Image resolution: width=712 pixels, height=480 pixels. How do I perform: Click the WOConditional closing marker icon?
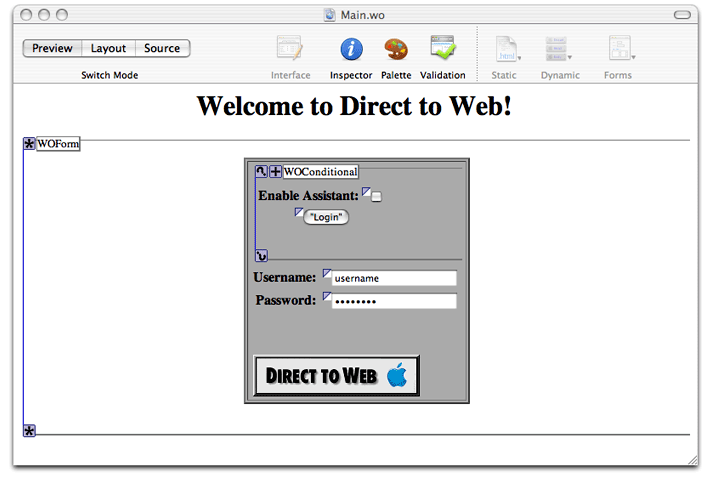(x=262, y=255)
